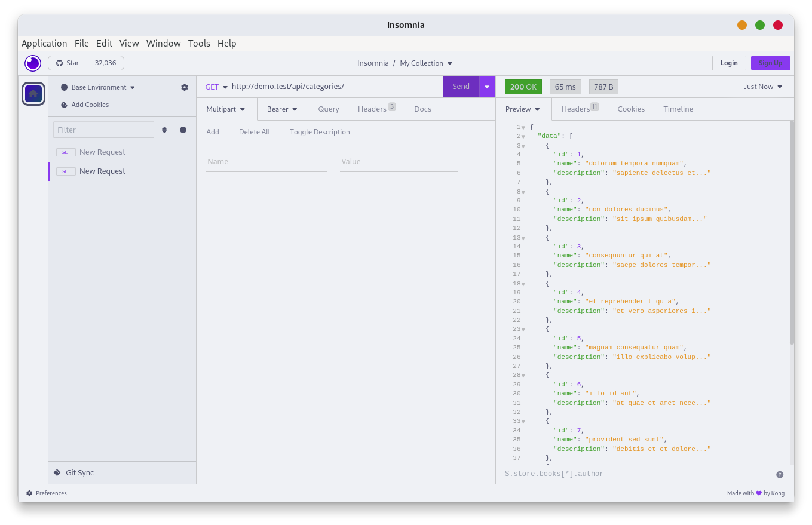Collapse the object fold on line 23
This screenshot has height=525, width=812.
click(x=523, y=329)
